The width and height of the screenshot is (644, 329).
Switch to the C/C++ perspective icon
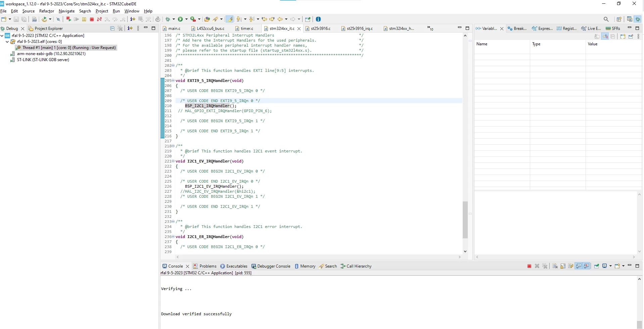click(x=630, y=19)
